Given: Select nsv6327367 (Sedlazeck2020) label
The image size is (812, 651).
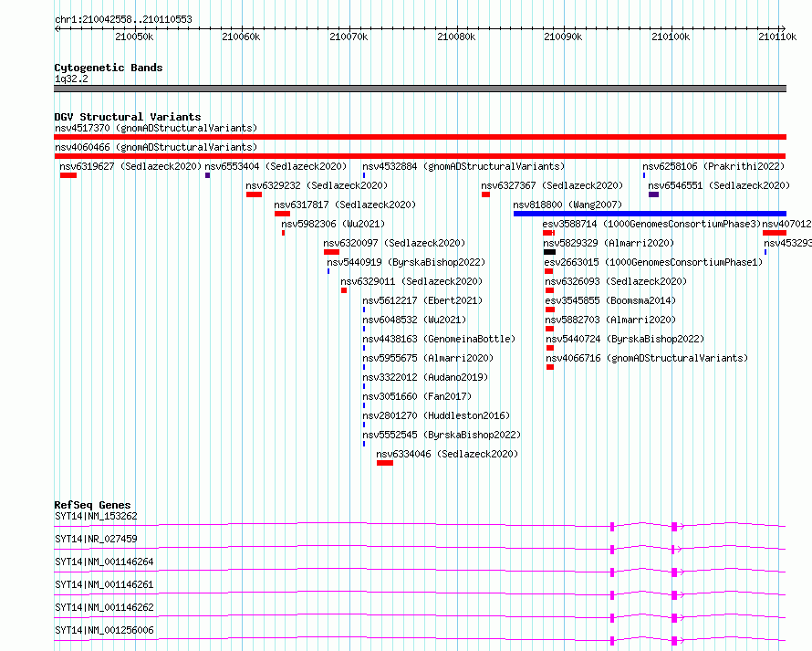Looking at the screenshot, I should pos(552,185).
